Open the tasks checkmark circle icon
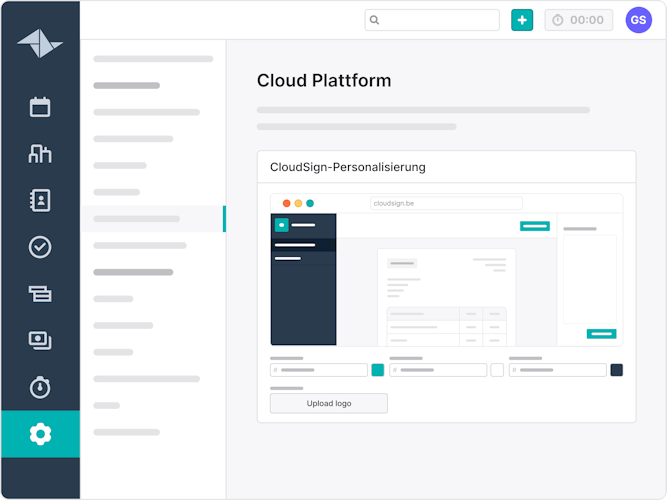667x500 pixels. tap(40, 247)
